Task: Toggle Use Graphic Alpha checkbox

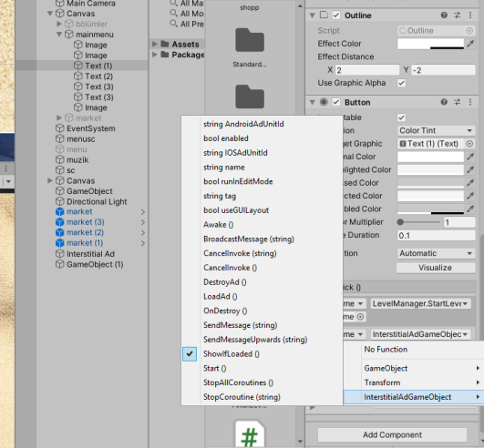Action: (402, 83)
